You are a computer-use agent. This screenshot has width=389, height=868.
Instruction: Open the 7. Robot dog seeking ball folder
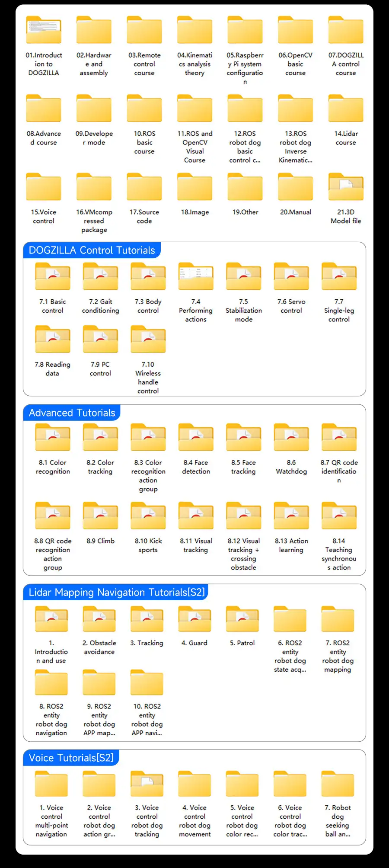point(338,784)
